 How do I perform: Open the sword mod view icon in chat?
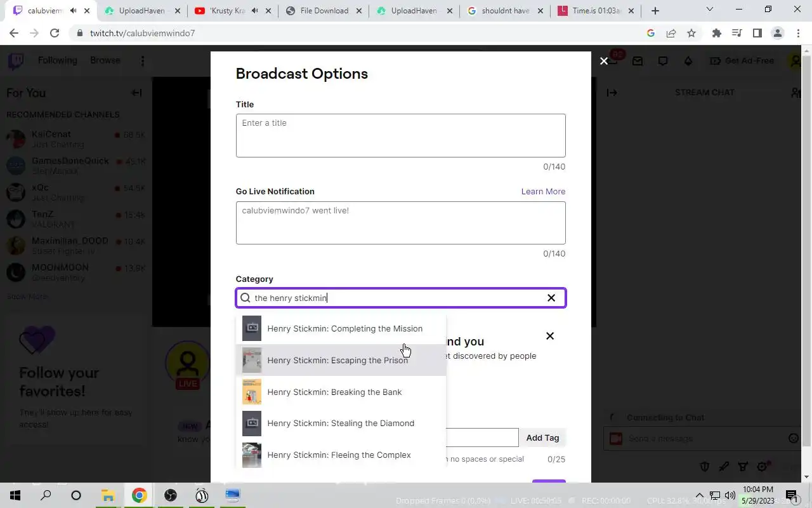[724, 467]
